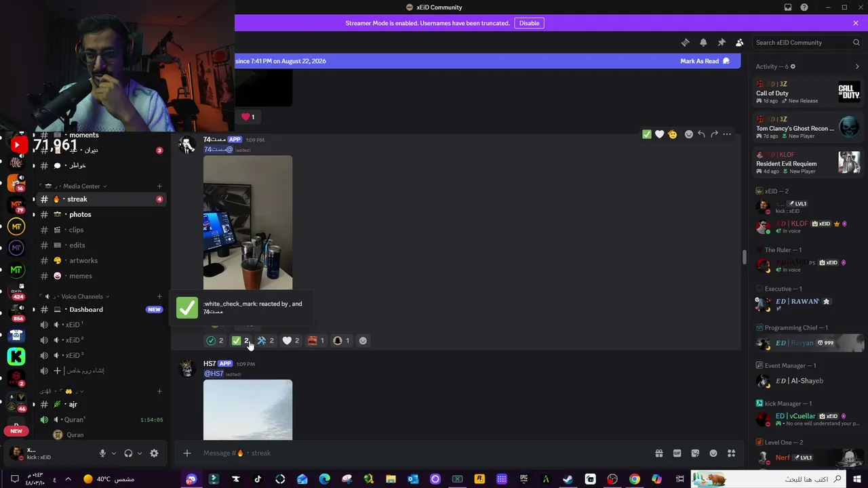Open the Threads icon in channel header
868x488 pixels.
pos(685,42)
